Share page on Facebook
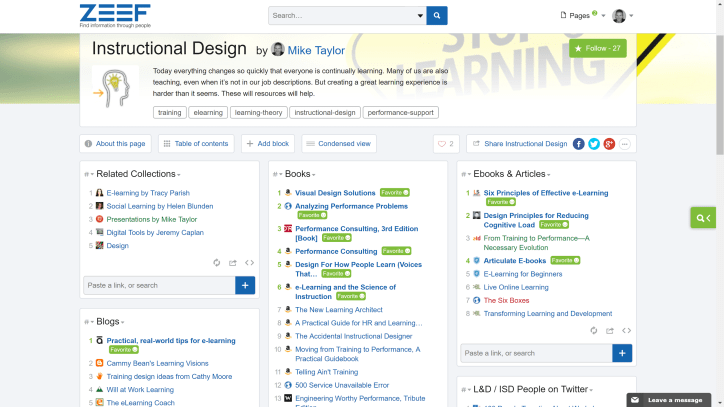This screenshot has width=724, height=407. click(x=578, y=144)
